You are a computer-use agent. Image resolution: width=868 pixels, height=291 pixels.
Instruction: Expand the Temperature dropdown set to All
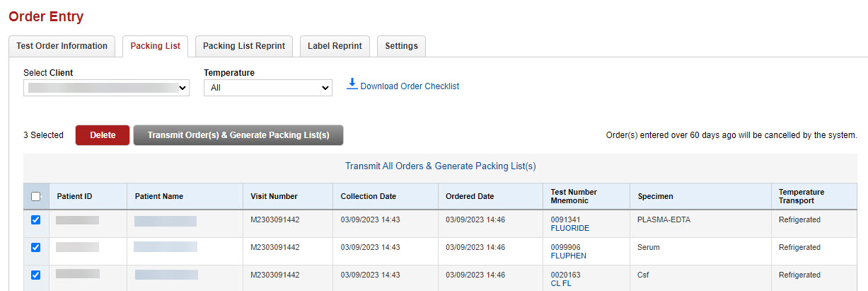(267, 88)
